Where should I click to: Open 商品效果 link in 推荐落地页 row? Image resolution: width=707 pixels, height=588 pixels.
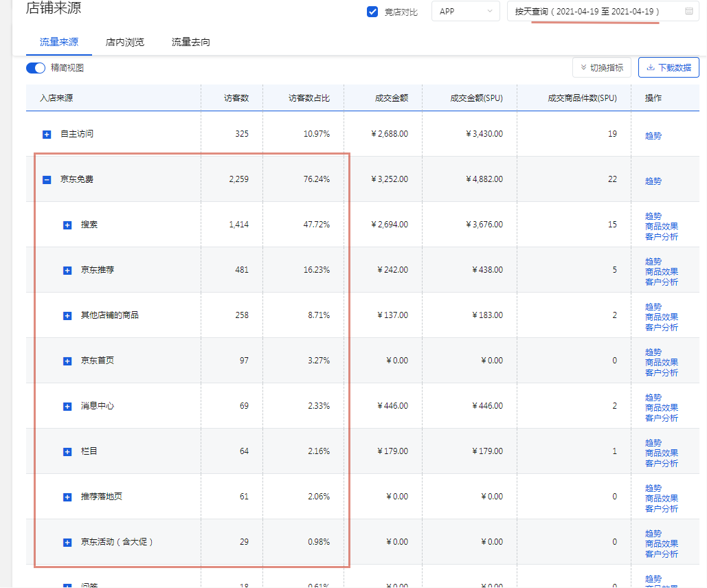click(x=662, y=498)
